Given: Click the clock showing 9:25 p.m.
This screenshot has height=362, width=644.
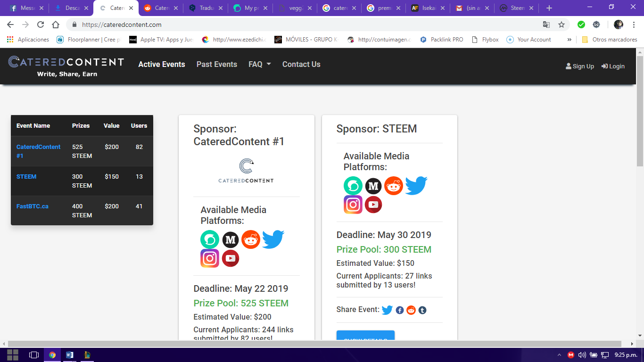Looking at the screenshot, I should 626,355.
